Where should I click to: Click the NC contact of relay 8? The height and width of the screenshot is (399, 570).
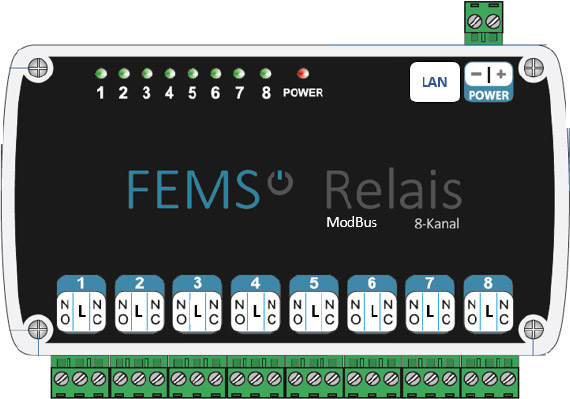[x=504, y=312]
